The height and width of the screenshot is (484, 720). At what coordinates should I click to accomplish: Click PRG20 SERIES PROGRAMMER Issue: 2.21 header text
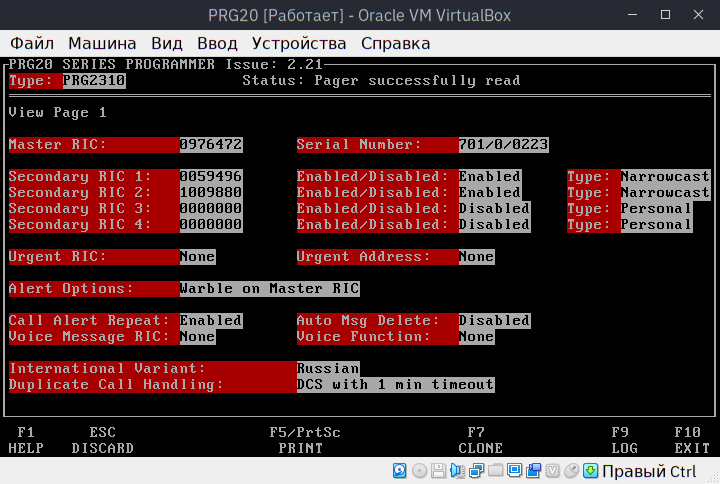click(x=166, y=64)
